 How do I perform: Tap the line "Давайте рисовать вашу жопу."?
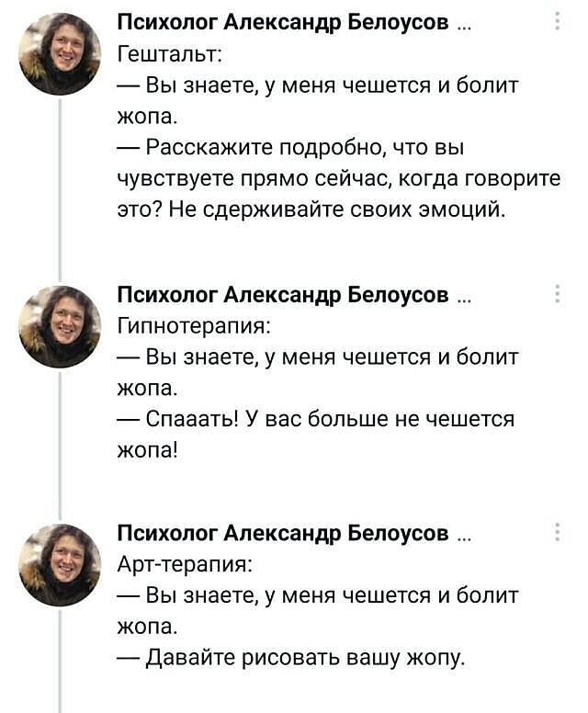tap(293, 658)
